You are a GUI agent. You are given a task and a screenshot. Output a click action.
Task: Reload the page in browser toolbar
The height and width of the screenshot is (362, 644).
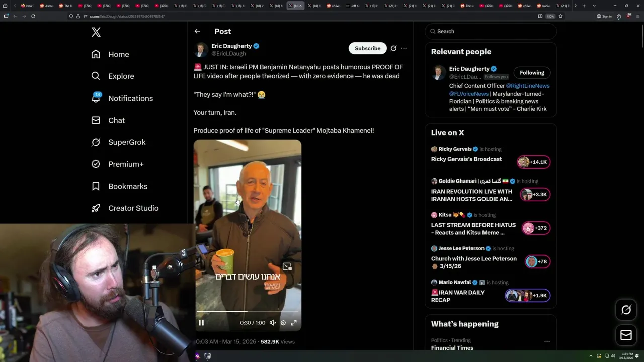click(33, 16)
